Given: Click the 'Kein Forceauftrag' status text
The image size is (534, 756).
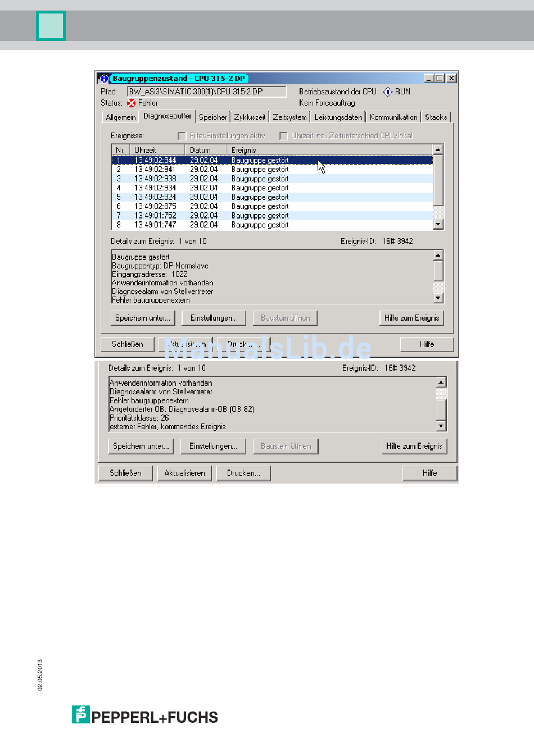Looking at the screenshot, I should click(327, 103).
